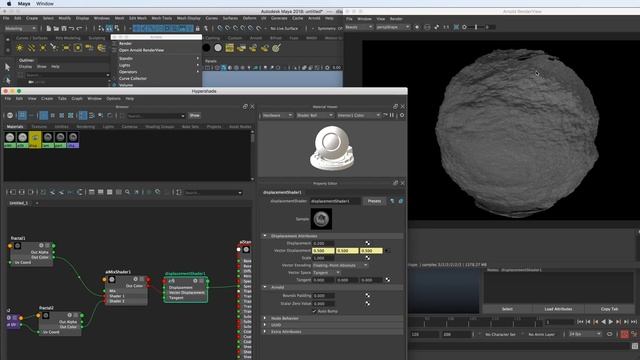
Task: Toggle the selected icon in viewport panel toolbar
Action: click(224, 68)
